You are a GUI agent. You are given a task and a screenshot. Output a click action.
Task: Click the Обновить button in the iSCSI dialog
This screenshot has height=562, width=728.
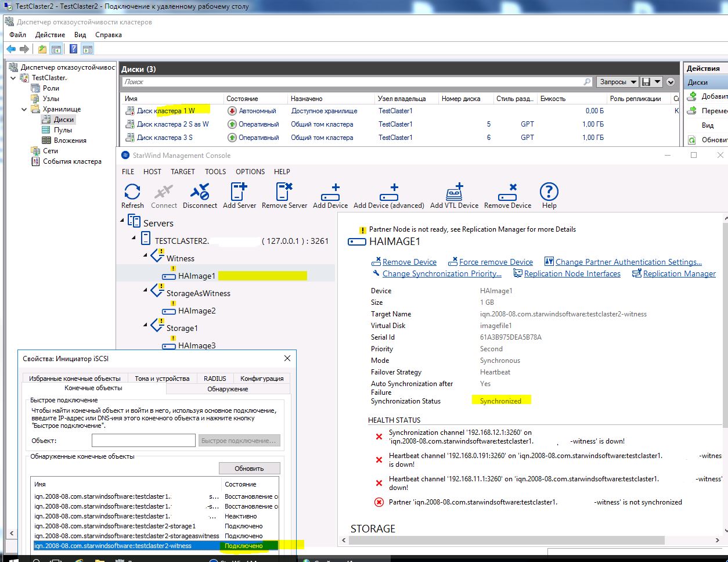pyautogui.click(x=249, y=468)
